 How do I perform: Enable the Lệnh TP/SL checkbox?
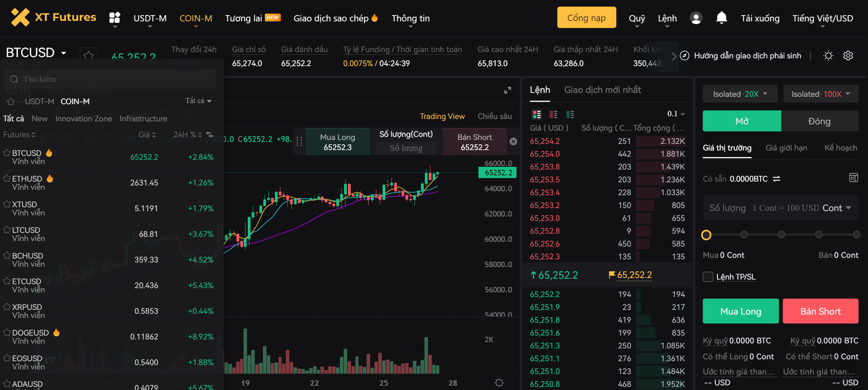[708, 277]
